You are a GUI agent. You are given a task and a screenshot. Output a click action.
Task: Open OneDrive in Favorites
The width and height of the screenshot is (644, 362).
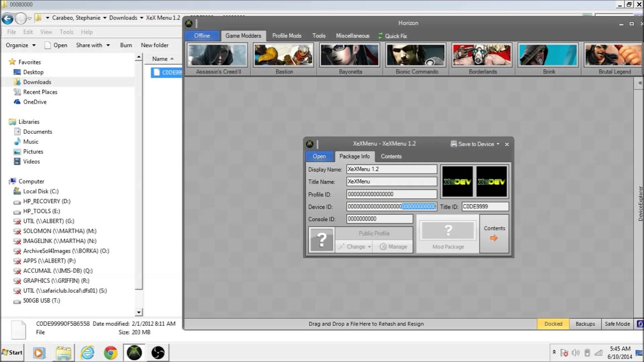point(35,102)
